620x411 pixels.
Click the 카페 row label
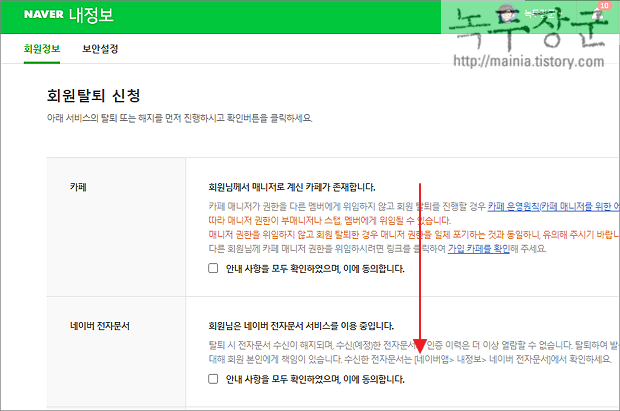(78, 187)
